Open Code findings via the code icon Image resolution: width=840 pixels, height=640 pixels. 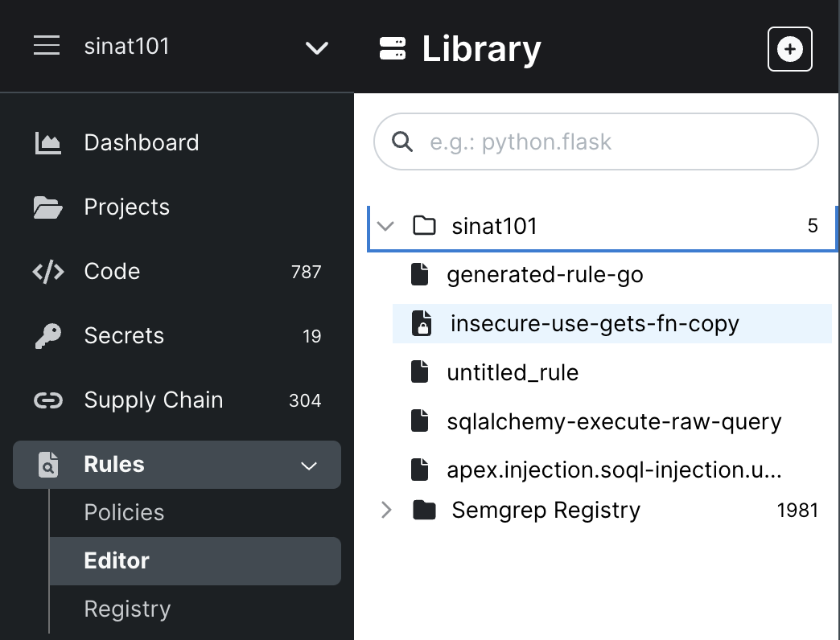(48, 271)
